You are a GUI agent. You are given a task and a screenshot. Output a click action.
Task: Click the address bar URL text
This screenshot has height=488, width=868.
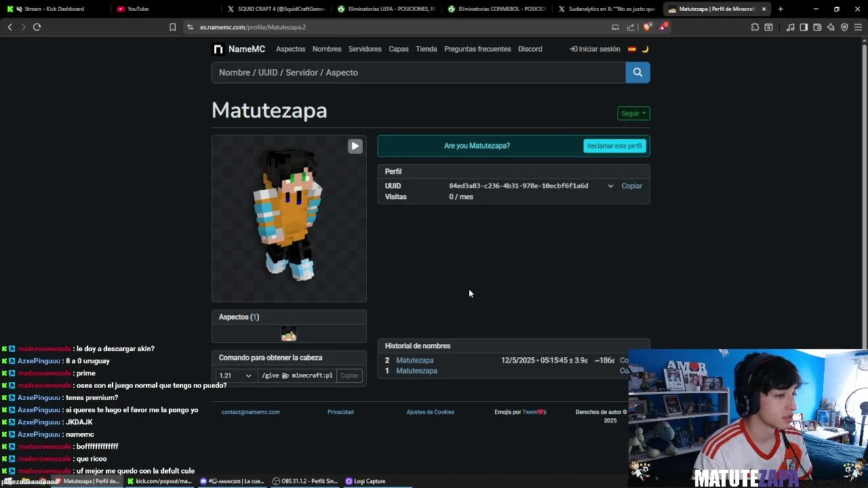pyautogui.click(x=253, y=27)
